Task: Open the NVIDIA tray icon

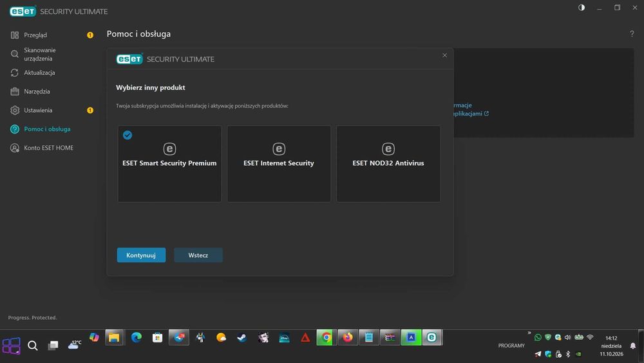Action: coord(578,354)
